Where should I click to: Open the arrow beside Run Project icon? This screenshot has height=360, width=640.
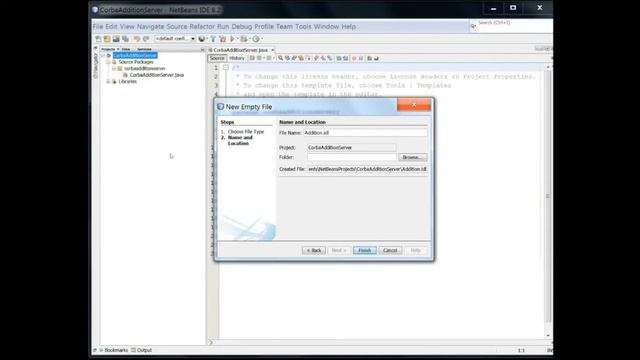(x=238, y=39)
